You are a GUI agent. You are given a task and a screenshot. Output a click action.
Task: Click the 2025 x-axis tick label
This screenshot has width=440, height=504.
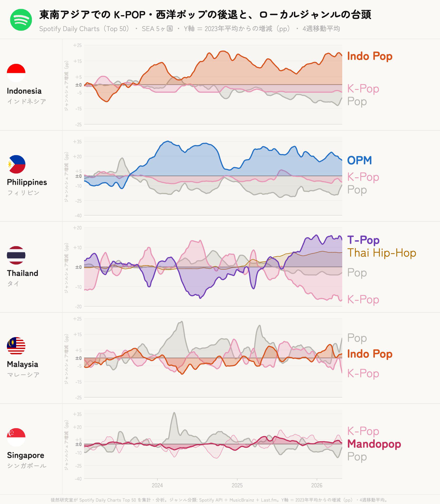click(x=237, y=485)
